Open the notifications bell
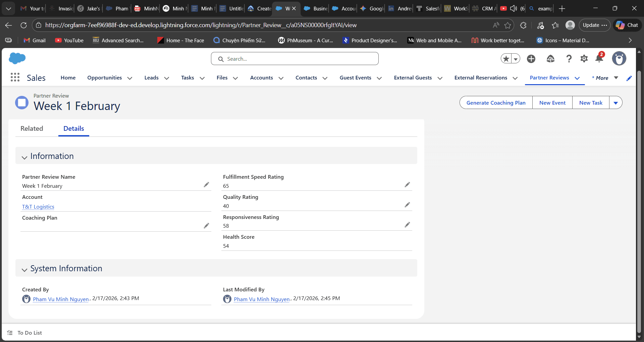 (599, 58)
